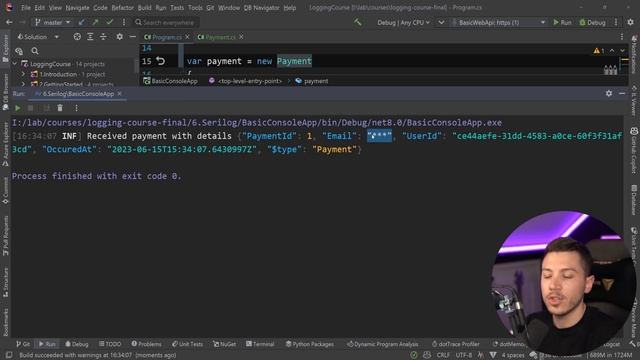Open Run panel settings gear

click(x=609, y=93)
